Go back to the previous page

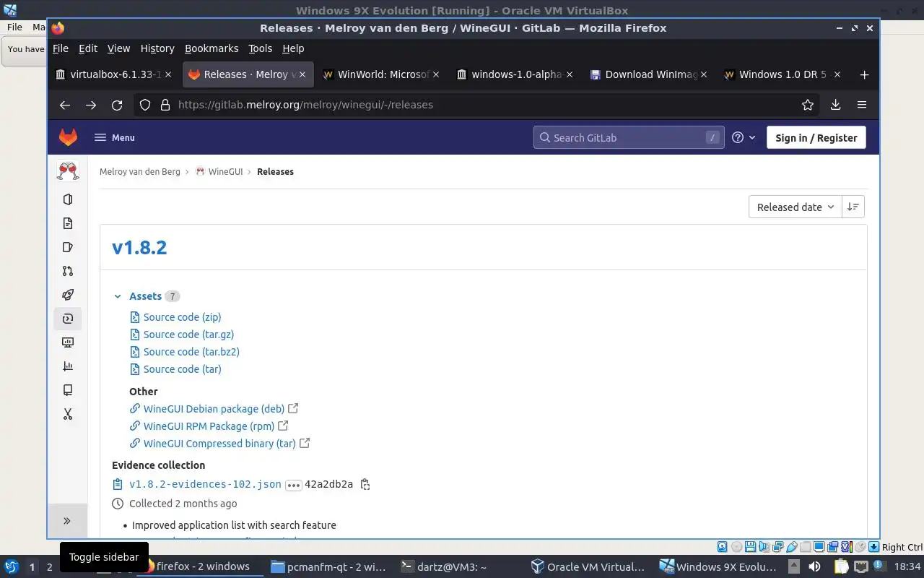pyautogui.click(x=65, y=105)
